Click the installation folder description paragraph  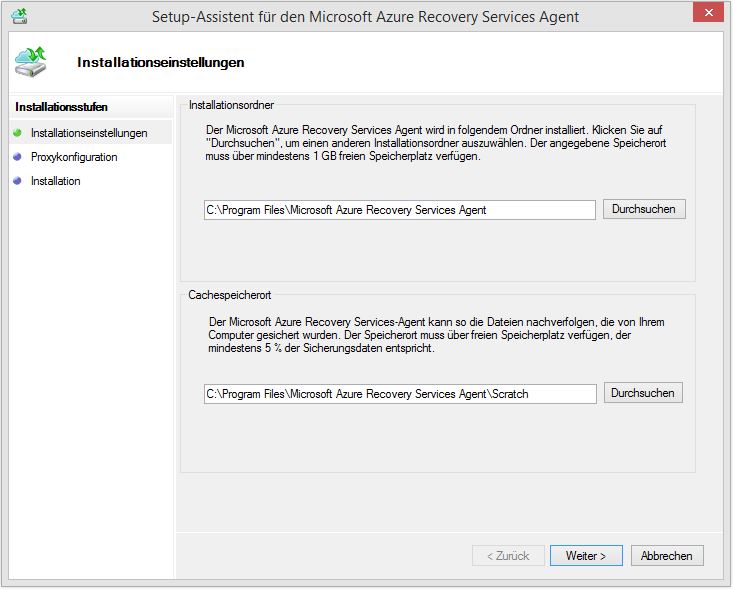436,143
